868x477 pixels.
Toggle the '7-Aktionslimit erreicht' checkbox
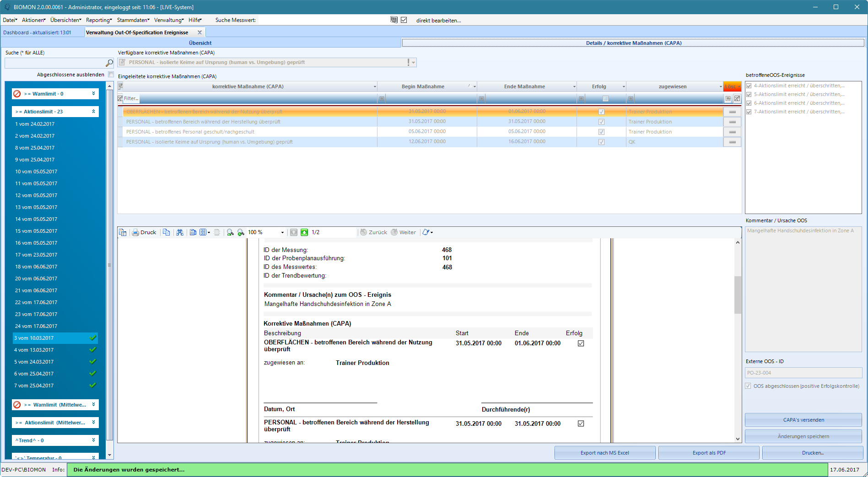(749, 112)
